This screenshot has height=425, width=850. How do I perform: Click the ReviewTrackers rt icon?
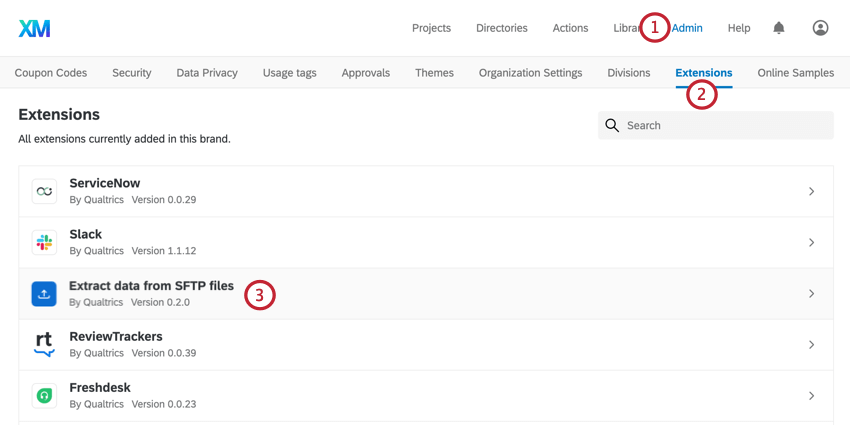[x=44, y=345]
